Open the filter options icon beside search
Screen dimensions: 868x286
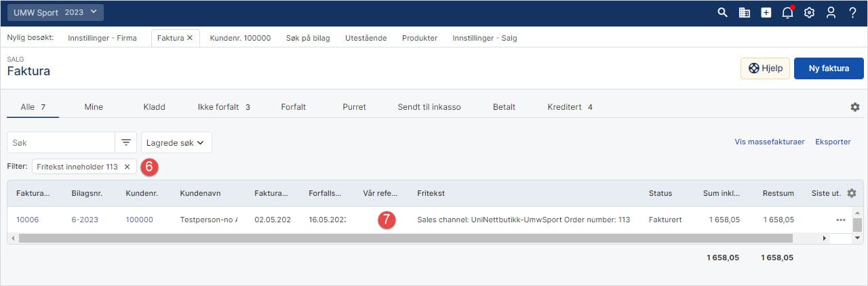coord(125,142)
